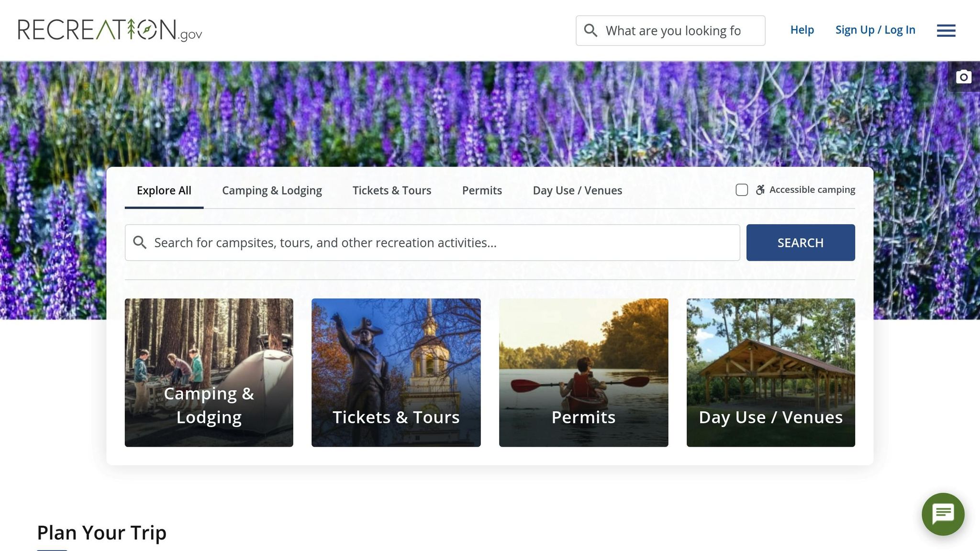Open the Day Use / Venues tab
Viewport: 980px width, 551px height.
point(578,190)
